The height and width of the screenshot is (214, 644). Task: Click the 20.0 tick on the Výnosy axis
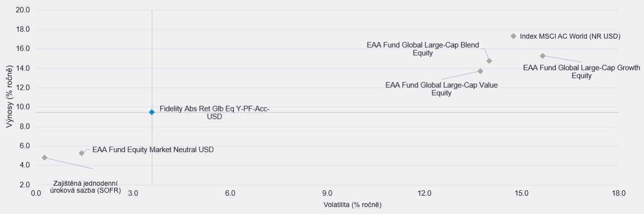click(x=23, y=10)
